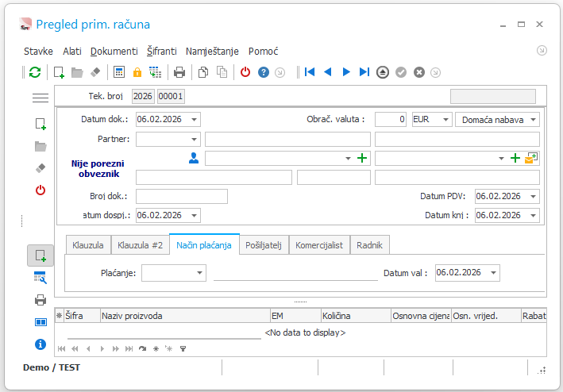Click the grid with green arrow icon
563x392 pixels.
pyautogui.click(x=155, y=72)
